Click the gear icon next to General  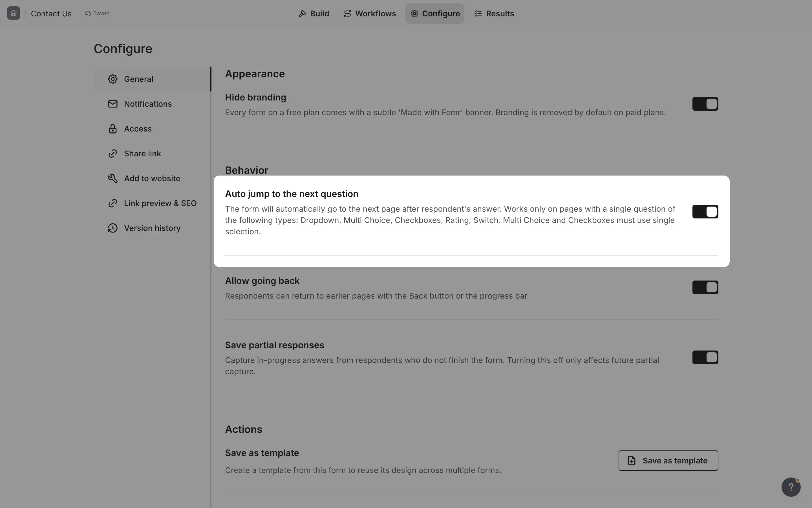click(x=113, y=79)
